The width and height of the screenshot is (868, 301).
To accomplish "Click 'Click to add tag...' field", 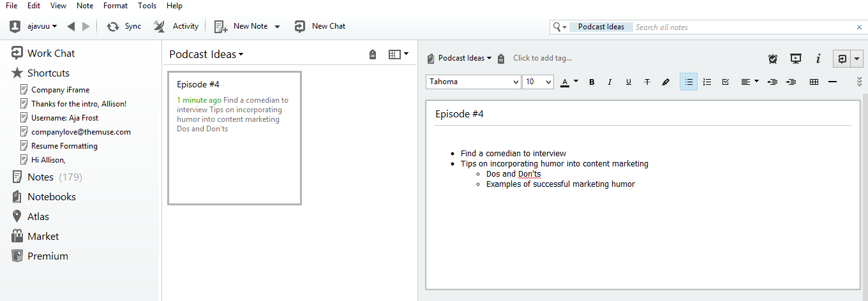I will [x=542, y=58].
